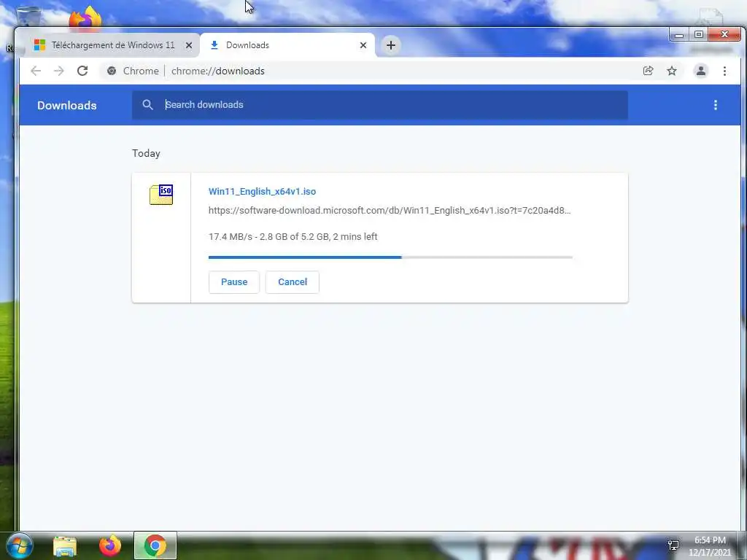
Task: Click the ISO file icon
Action: click(161, 194)
